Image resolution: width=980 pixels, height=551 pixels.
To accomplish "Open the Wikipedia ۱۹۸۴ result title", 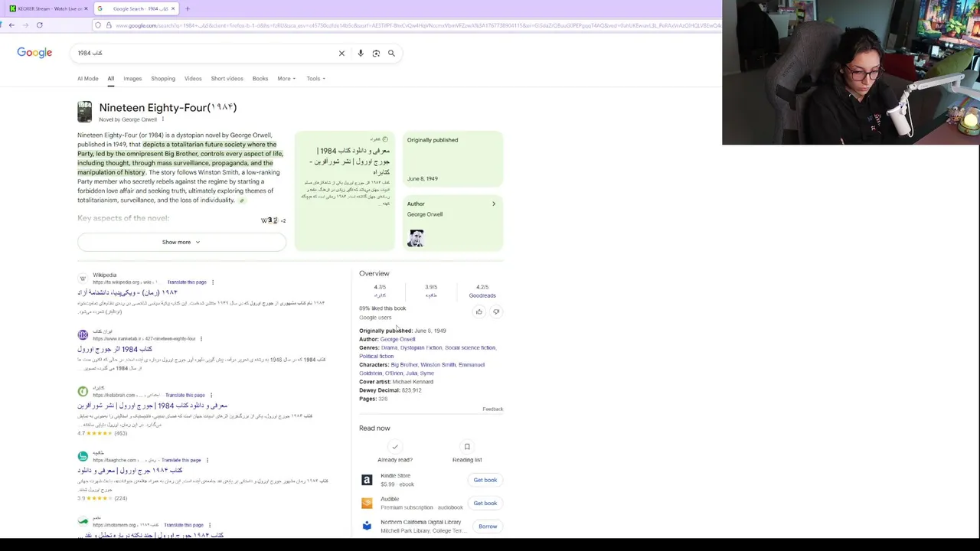I will point(127,292).
